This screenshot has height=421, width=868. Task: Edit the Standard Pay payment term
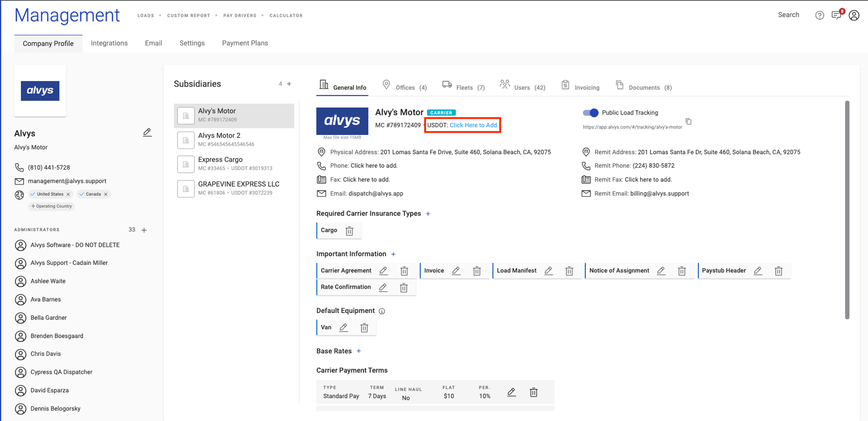(512, 392)
